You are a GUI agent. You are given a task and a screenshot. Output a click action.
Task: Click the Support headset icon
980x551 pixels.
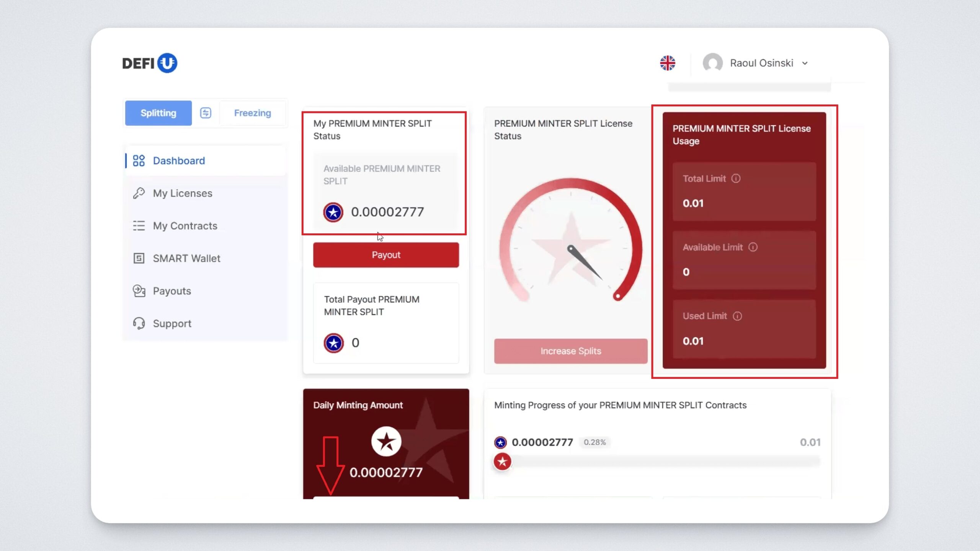(x=139, y=323)
